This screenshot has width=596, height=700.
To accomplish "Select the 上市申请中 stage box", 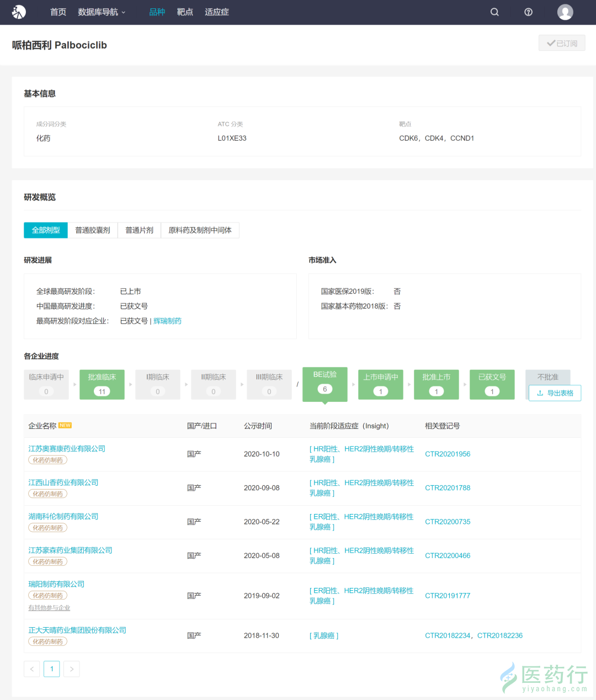I will click(x=381, y=384).
